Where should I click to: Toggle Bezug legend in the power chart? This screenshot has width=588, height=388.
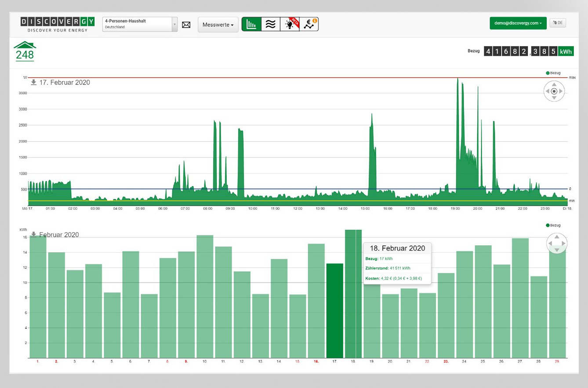click(x=553, y=73)
